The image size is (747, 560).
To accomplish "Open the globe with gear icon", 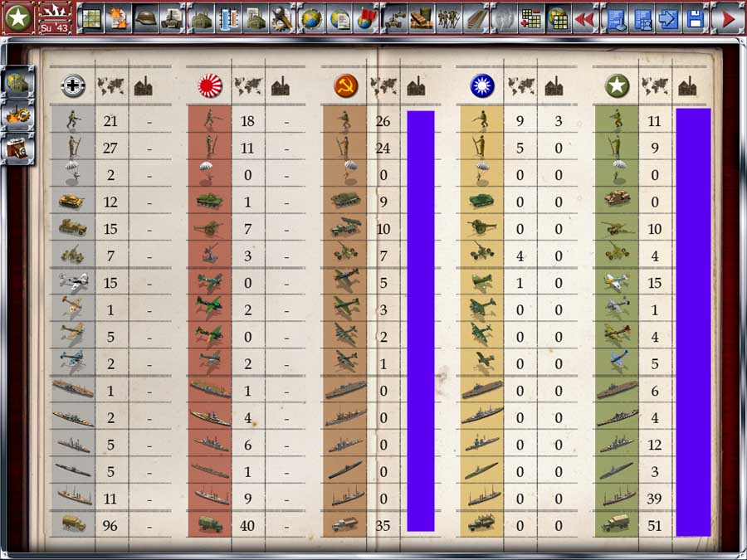I will click(312, 18).
